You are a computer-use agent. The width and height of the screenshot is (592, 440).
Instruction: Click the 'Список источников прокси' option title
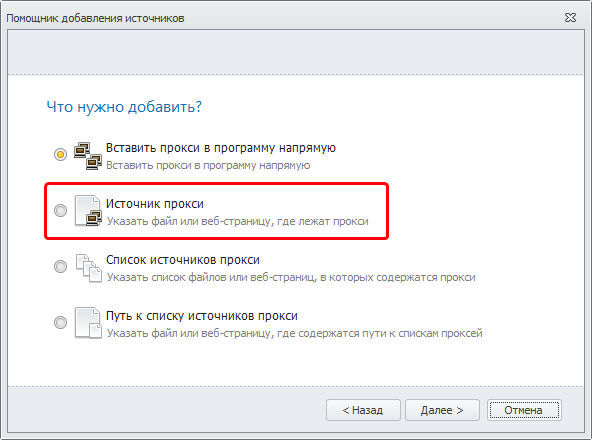(183, 260)
